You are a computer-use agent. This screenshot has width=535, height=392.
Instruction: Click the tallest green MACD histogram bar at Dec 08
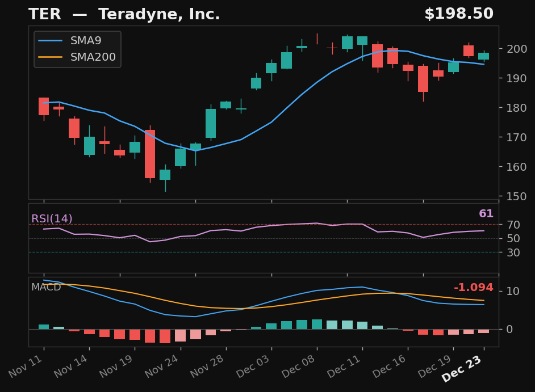click(x=317, y=324)
